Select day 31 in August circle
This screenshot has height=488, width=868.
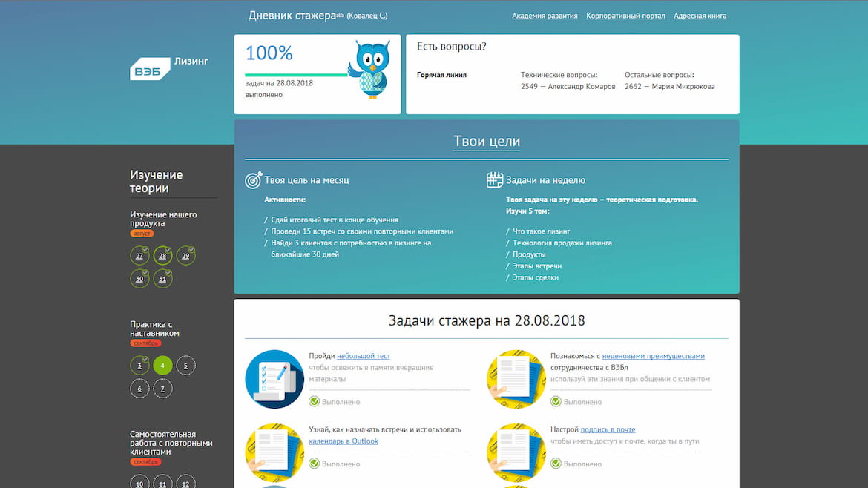click(x=162, y=279)
